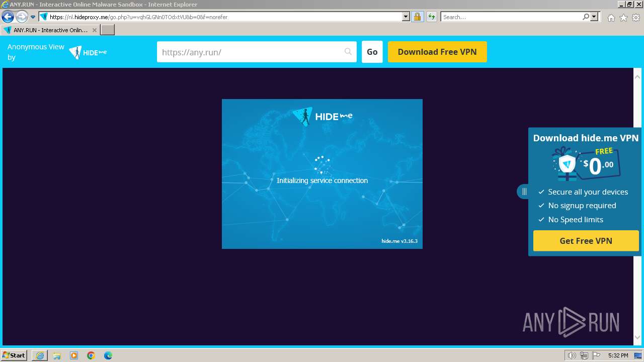The width and height of the screenshot is (644, 362).
Task: Click the 'hide.me v3.16.3' version text
Action: point(399,241)
